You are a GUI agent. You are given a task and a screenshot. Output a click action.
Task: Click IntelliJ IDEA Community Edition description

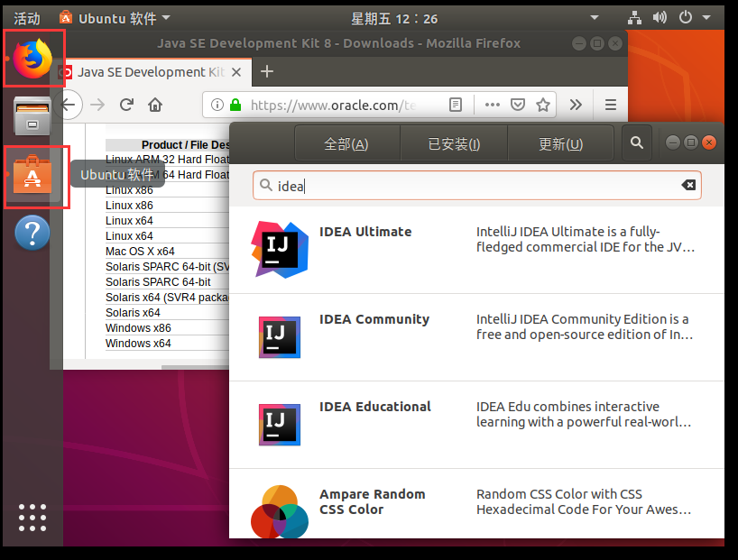click(x=585, y=326)
